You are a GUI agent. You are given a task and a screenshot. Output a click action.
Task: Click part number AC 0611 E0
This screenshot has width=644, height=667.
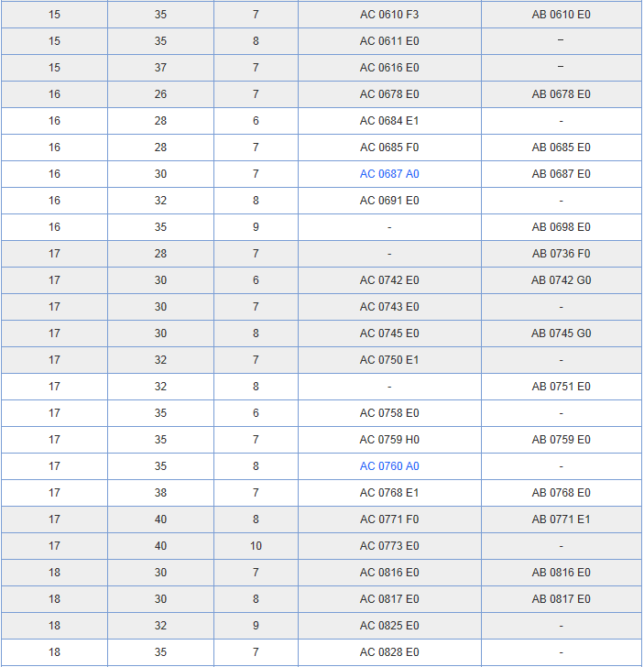coord(389,41)
